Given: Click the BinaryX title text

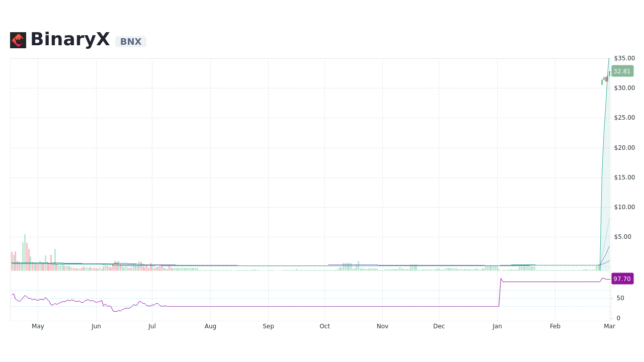Looking at the screenshot, I should (70, 39).
